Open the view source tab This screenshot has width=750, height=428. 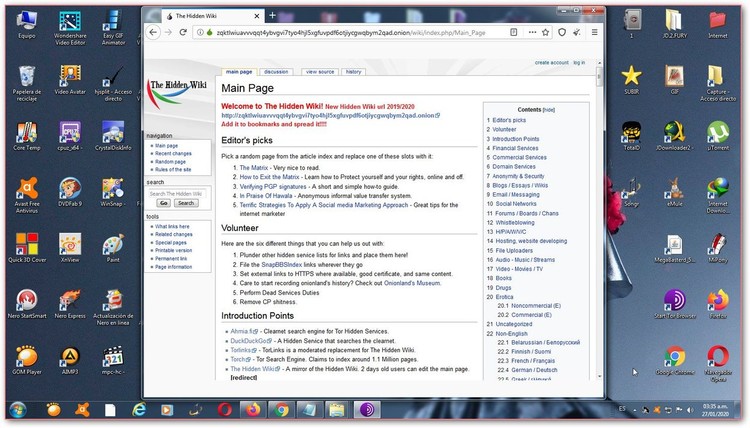[320, 72]
